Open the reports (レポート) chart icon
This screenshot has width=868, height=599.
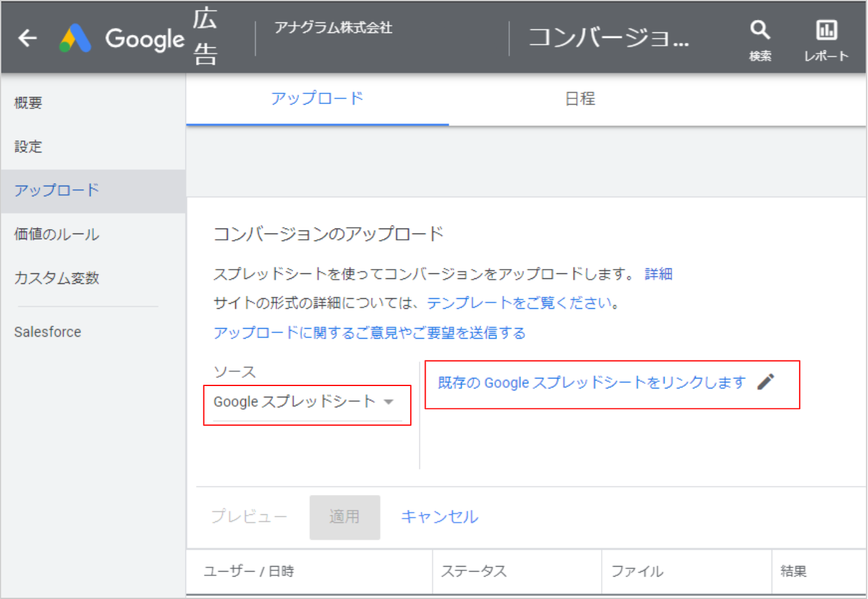coord(826,30)
